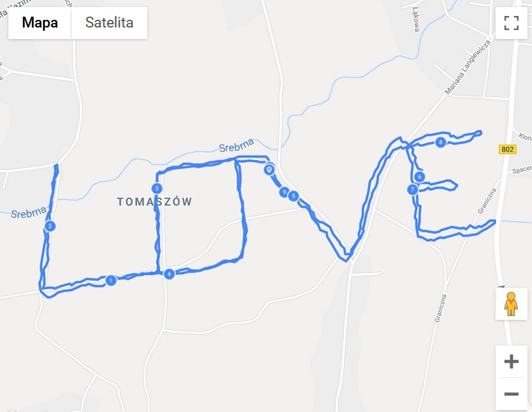The width and height of the screenshot is (532, 412).
Task: Switch to the Satelita satellite view
Action: point(109,23)
